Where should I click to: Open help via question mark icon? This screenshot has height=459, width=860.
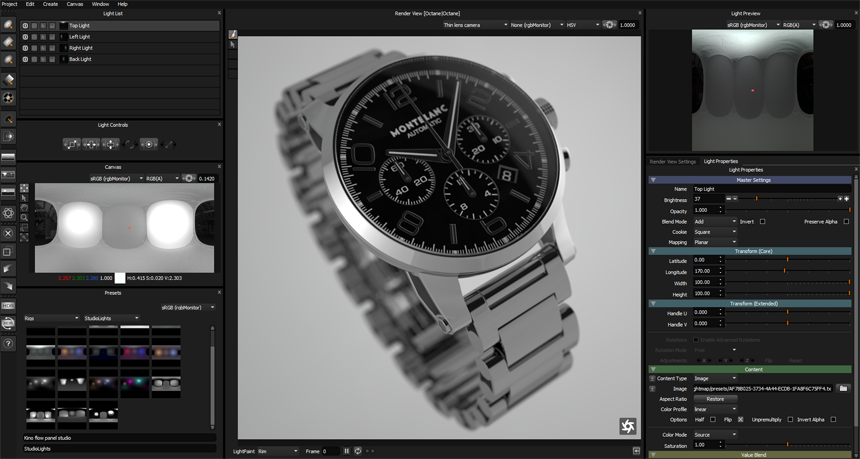coord(8,344)
